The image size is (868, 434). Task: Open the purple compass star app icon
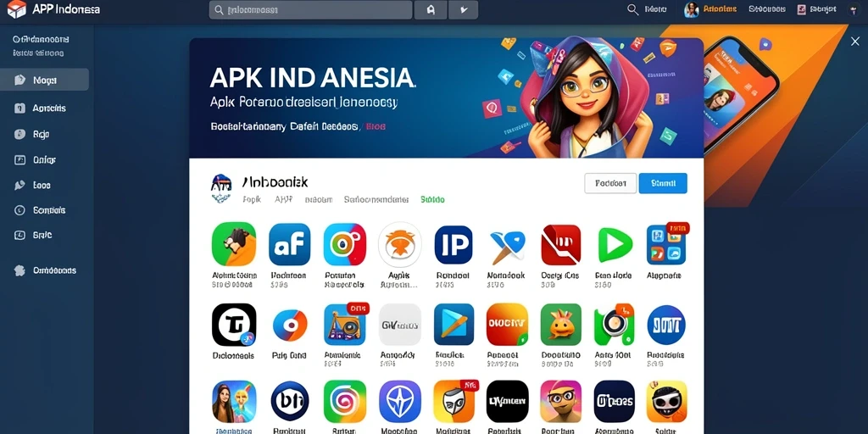[400, 402]
